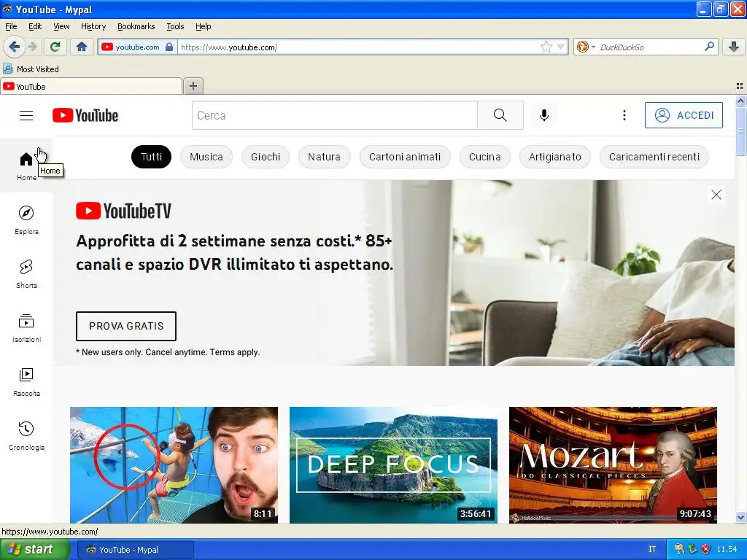Select the Artigianato filter chip
This screenshot has width=747, height=560.
pos(555,157)
